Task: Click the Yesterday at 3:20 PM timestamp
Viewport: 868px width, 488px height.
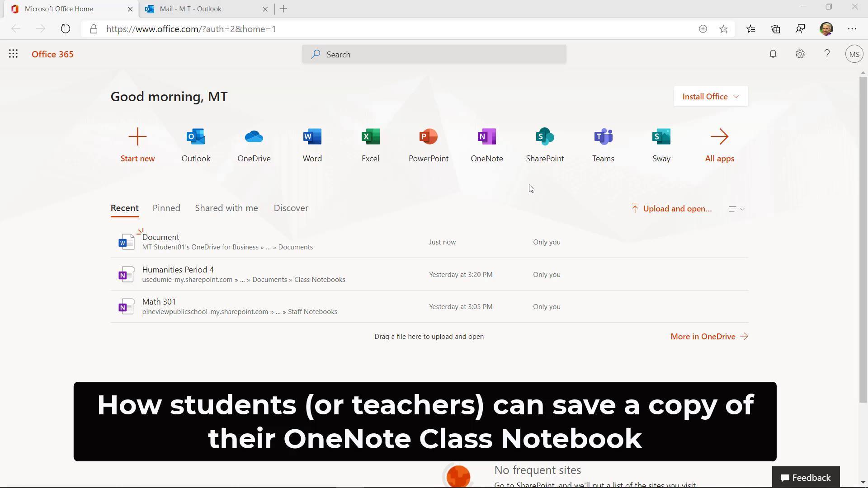Action: pos(461,275)
